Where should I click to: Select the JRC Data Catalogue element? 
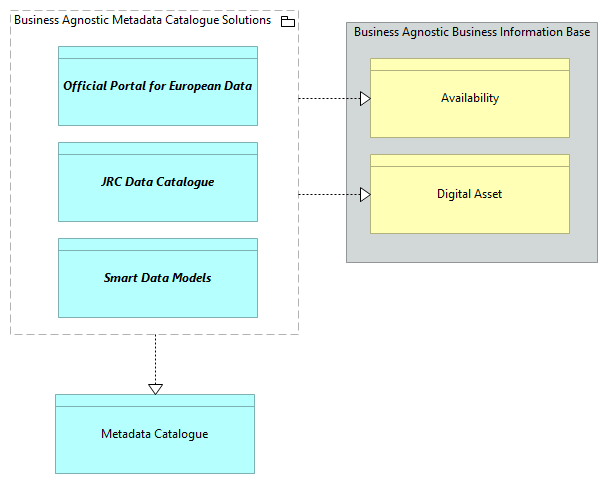[158, 182]
